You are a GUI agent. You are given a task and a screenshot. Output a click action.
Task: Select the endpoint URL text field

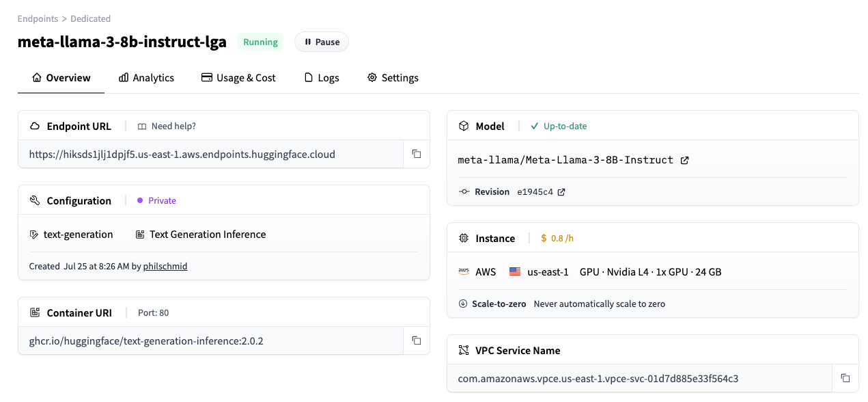[210, 154]
